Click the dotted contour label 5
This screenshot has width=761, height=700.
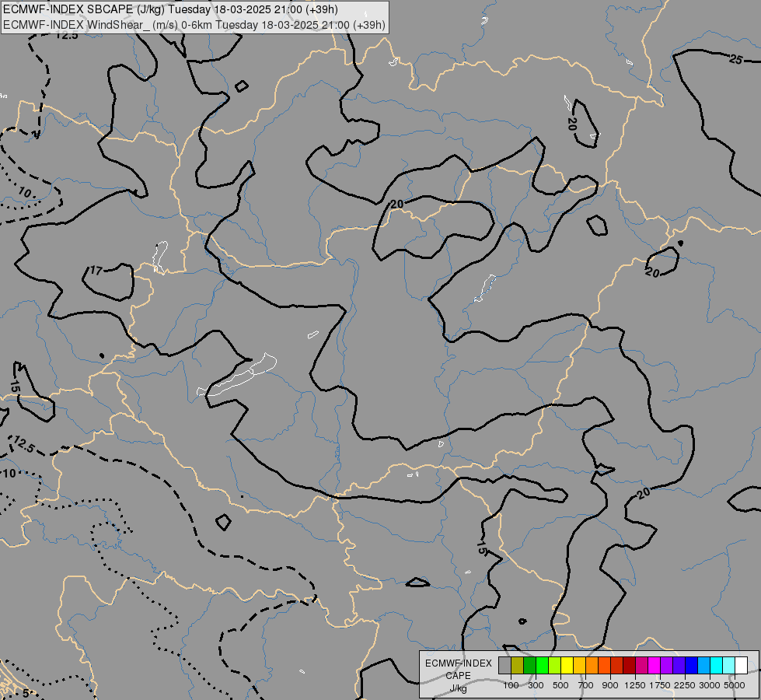coord(26,693)
